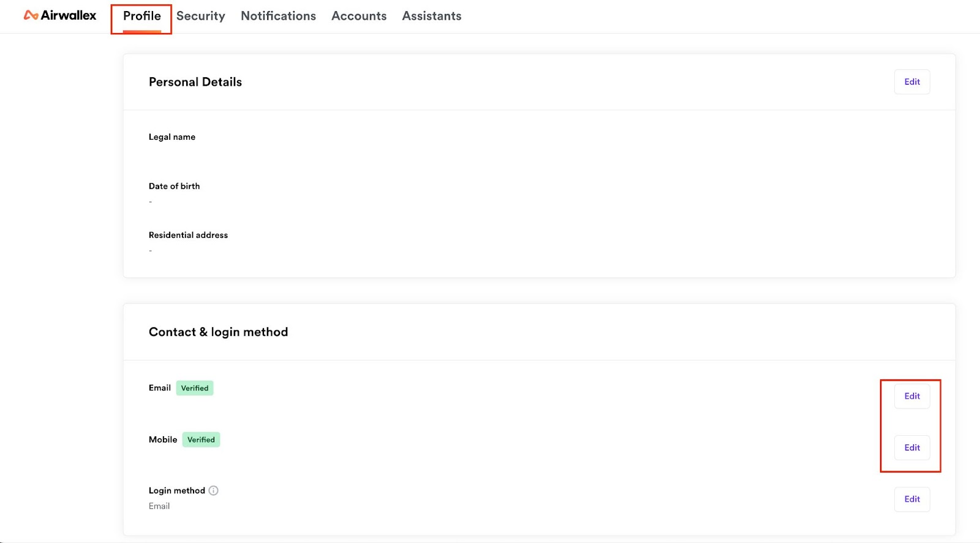The width and height of the screenshot is (980, 543).
Task: Click the Contact & login method heading
Action: click(218, 332)
